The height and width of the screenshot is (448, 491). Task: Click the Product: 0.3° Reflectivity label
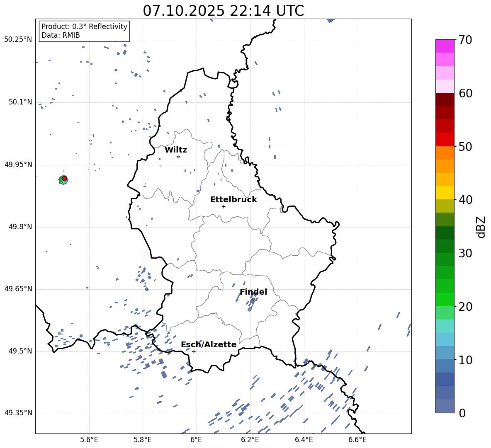tap(84, 26)
